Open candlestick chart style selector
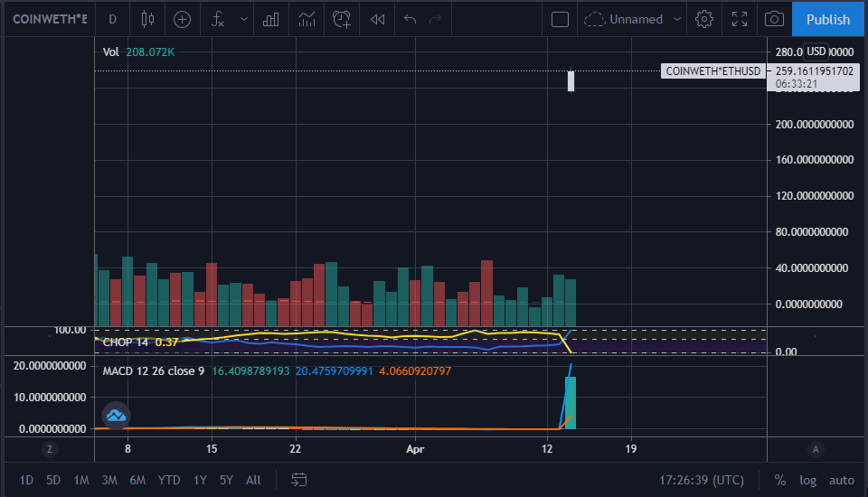 click(147, 19)
